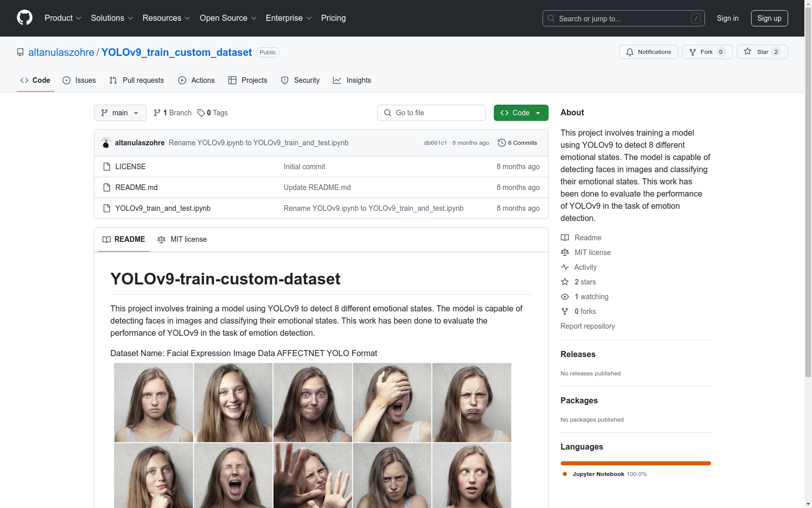Image resolution: width=812 pixels, height=508 pixels.
Task: Click the 1 watching eye link
Action: point(591,297)
